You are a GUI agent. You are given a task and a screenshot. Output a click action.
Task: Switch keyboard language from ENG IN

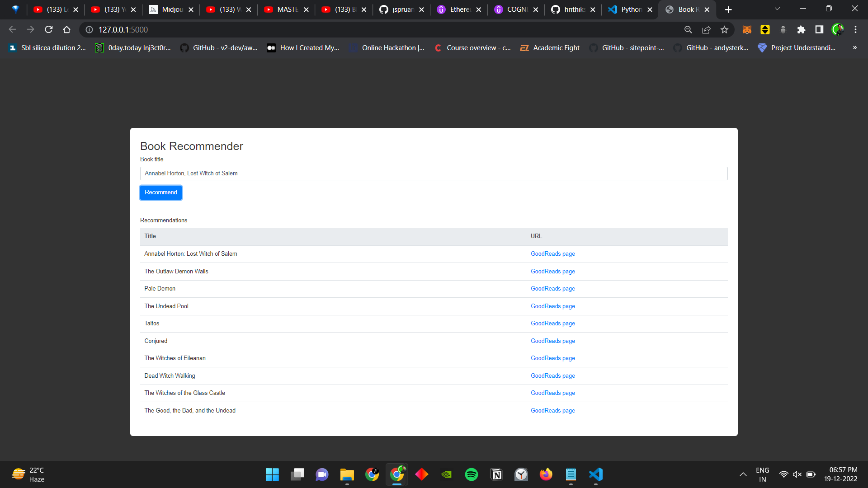(x=763, y=474)
